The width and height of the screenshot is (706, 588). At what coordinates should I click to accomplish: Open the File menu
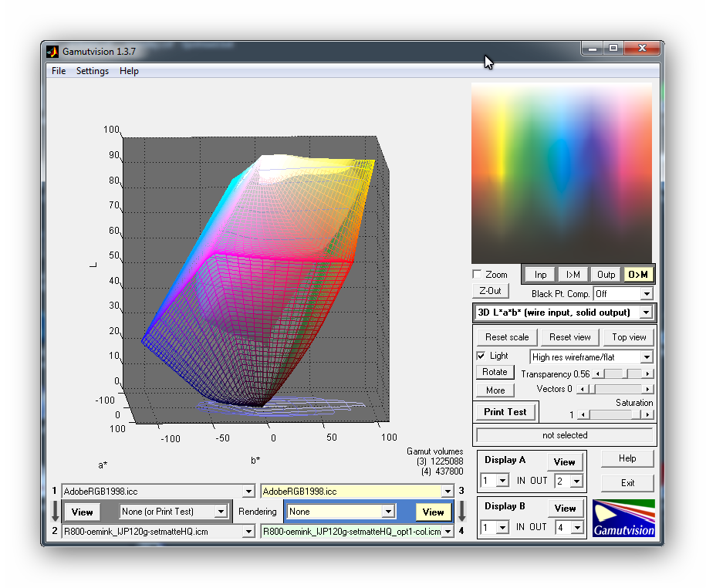coord(59,71)
